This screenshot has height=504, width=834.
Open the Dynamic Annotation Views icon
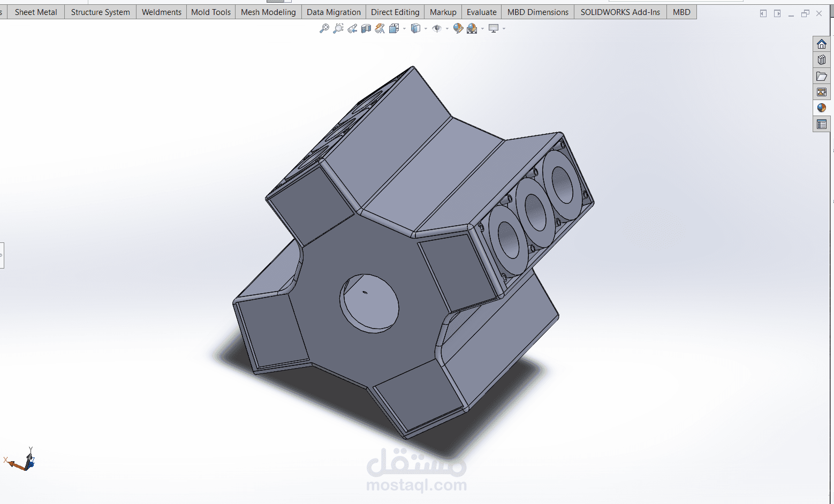pyautogui.click(x=380, y=28)
